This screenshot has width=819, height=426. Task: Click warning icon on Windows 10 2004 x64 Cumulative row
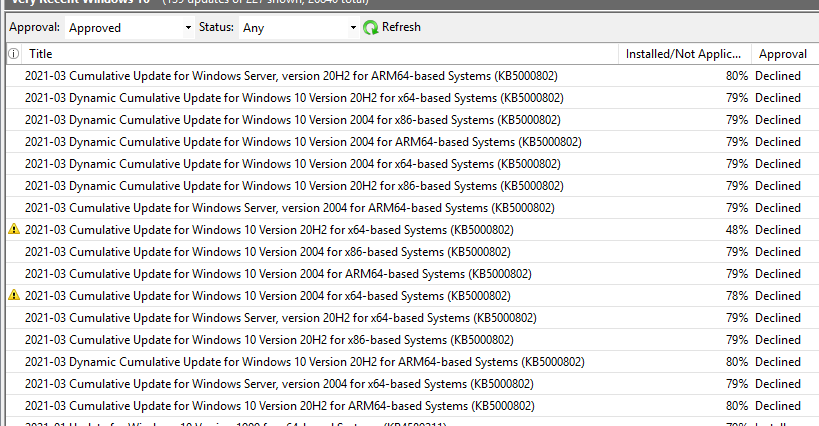point(14,295)
